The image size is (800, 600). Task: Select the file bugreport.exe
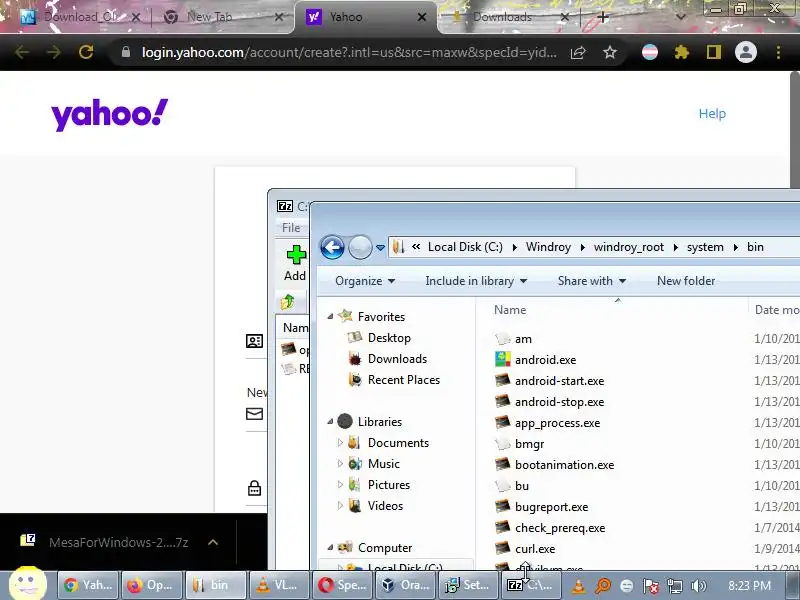point(551,507)
